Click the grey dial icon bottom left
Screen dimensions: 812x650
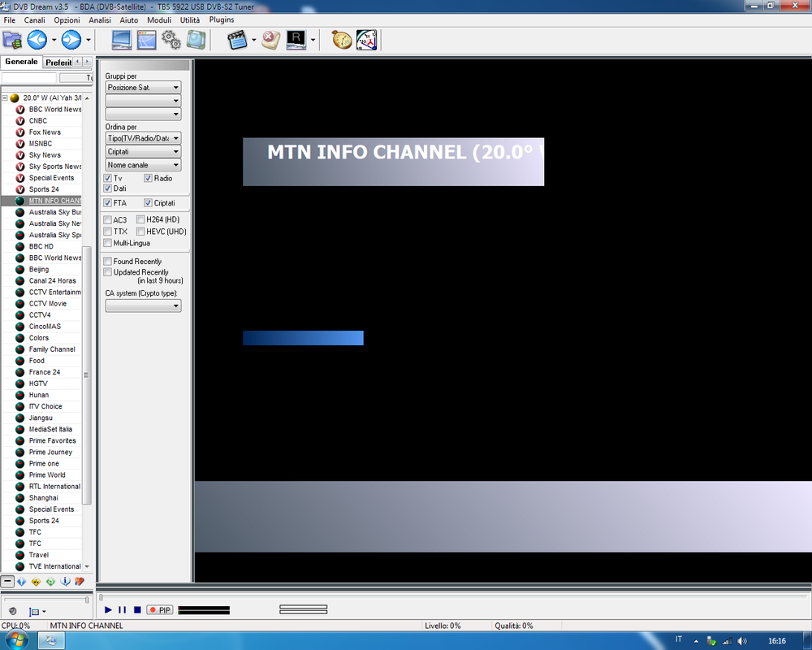click(x=13, y=611)
